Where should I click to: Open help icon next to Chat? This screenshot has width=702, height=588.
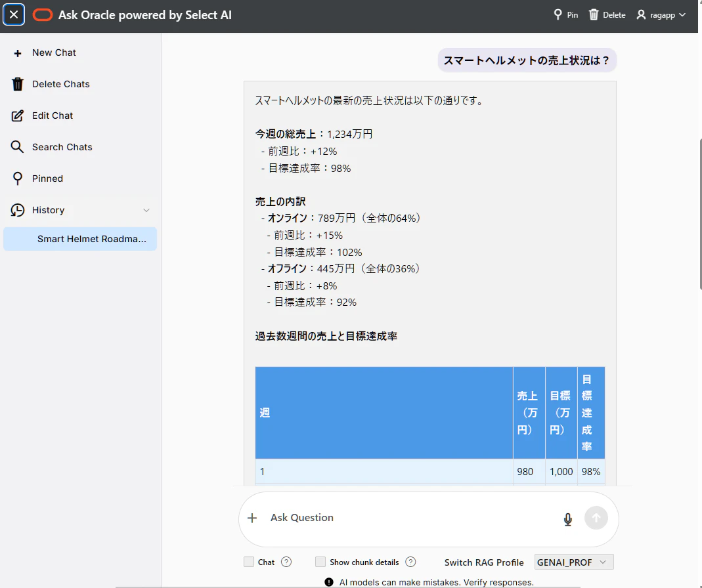286,562
